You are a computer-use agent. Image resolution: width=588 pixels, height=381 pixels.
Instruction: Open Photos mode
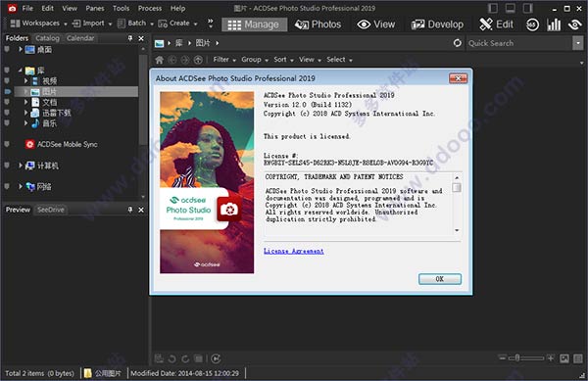point(318,24)
